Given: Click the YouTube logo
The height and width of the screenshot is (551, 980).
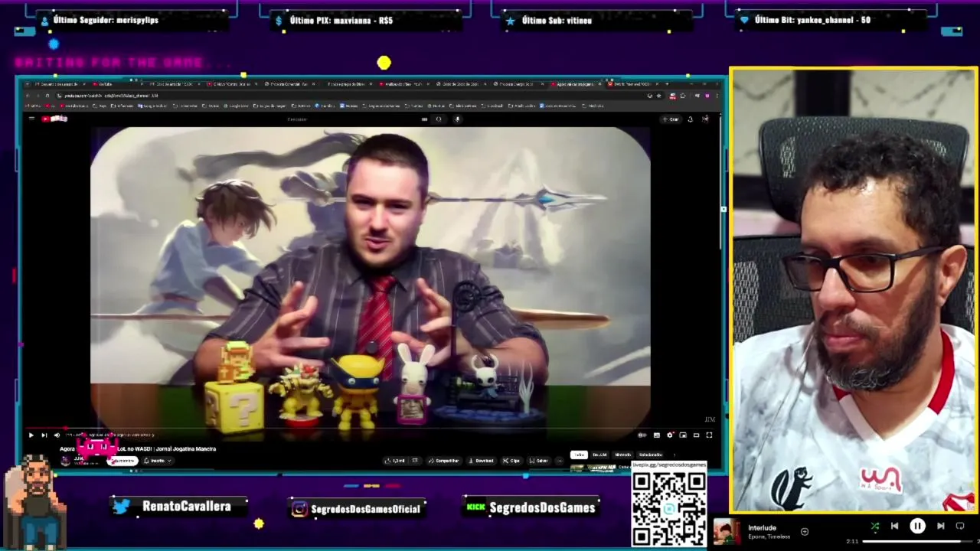Looking at the screenshot, I should (54, 119).
